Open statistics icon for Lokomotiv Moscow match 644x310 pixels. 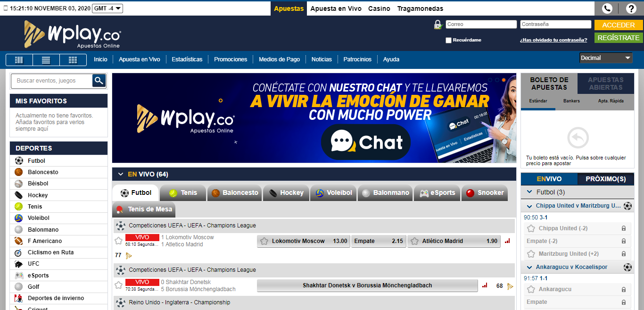(x=507, y=241)
